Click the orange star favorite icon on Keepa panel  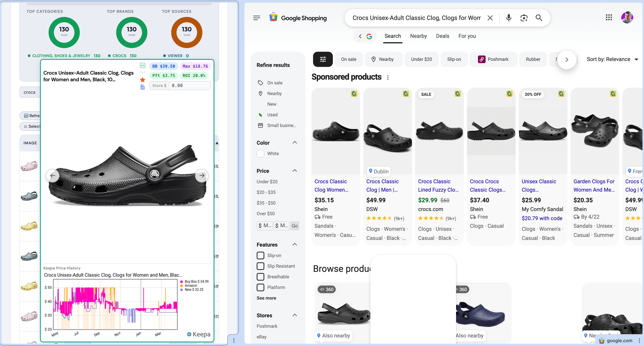pos(142,80)
